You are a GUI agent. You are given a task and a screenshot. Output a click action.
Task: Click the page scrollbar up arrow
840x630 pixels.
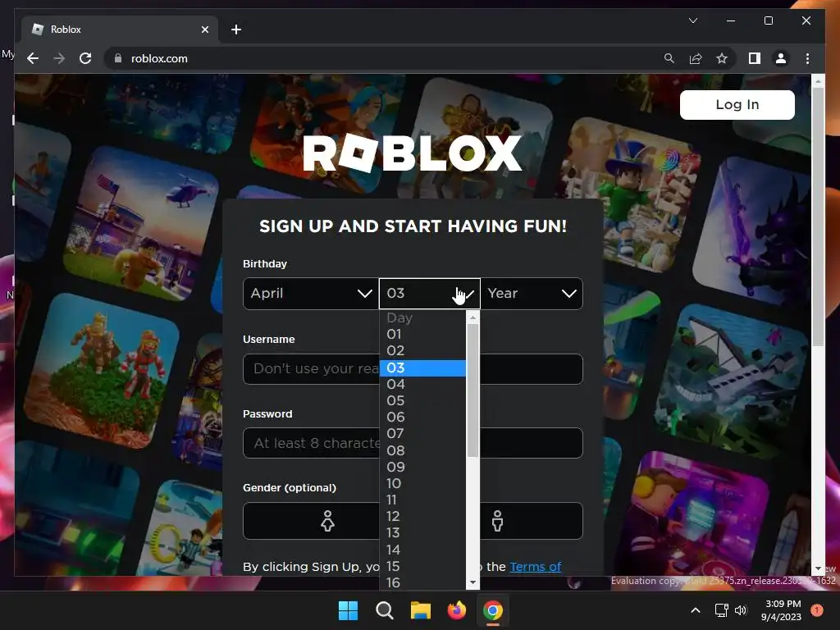point(818,82)
